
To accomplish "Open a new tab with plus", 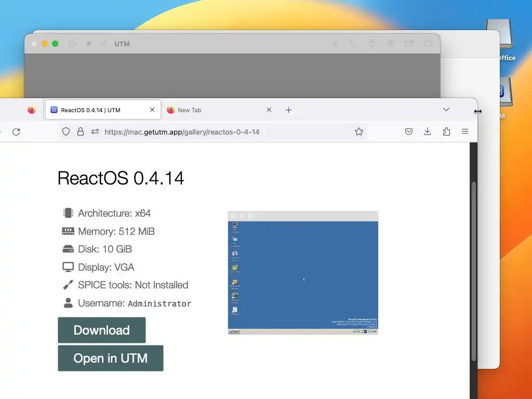I will (x=288, y=110).
